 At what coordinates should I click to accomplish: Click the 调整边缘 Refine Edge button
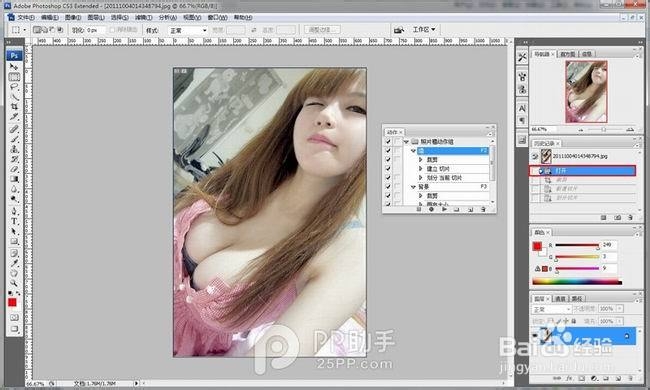pyautogui.click(x=322, y=30)
